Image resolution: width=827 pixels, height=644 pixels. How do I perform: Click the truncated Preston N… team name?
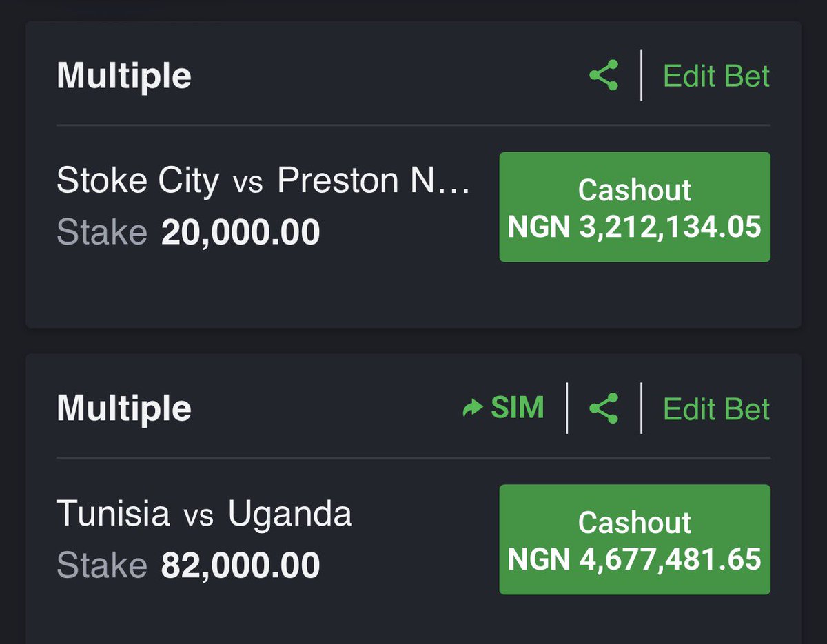(374, 180)
